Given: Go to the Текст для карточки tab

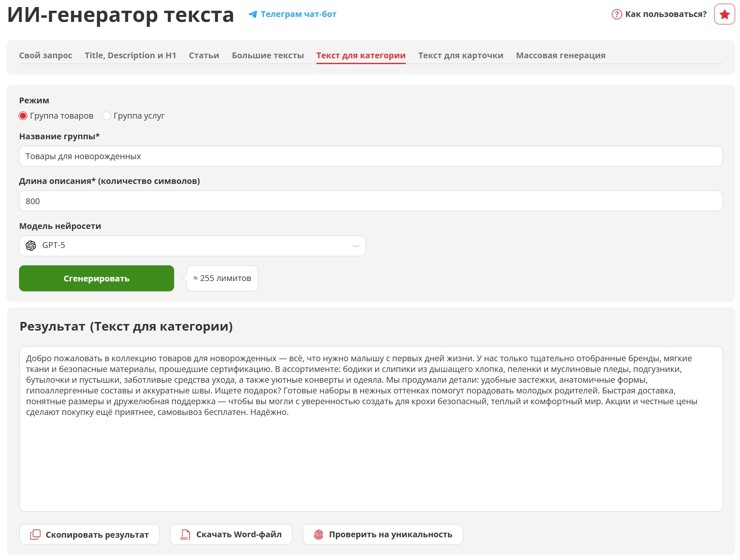Looking at the screenshot, I should coord(460,55).
